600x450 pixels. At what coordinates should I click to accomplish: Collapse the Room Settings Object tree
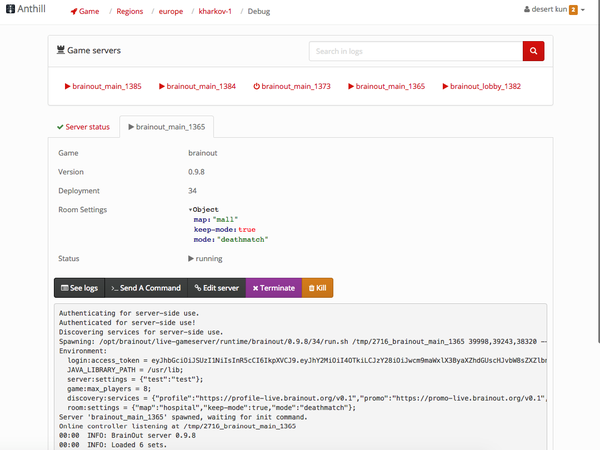pyautogui.click(x=190, y=209)
